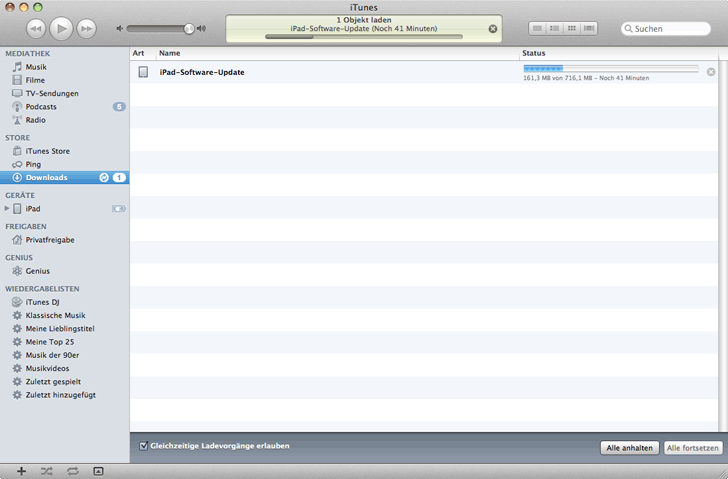This screenshot has height=479, width=728.
Task: Switch to album list view
Action: coord(554,28)
